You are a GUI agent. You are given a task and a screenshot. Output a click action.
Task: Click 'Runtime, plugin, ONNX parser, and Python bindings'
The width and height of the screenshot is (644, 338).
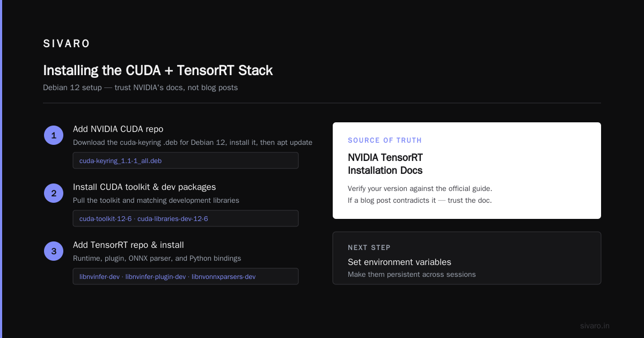click(157, 258)
